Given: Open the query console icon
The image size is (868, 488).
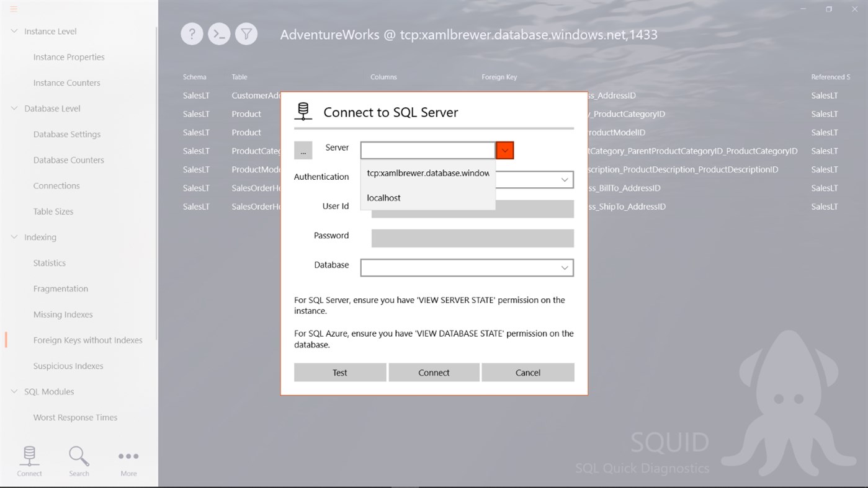Looking at the screenshot, I should coord(219,34).
